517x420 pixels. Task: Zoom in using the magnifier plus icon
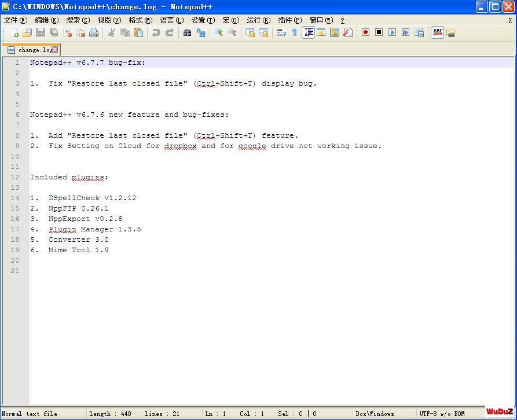pyautogui.click(x=219, y=32)
